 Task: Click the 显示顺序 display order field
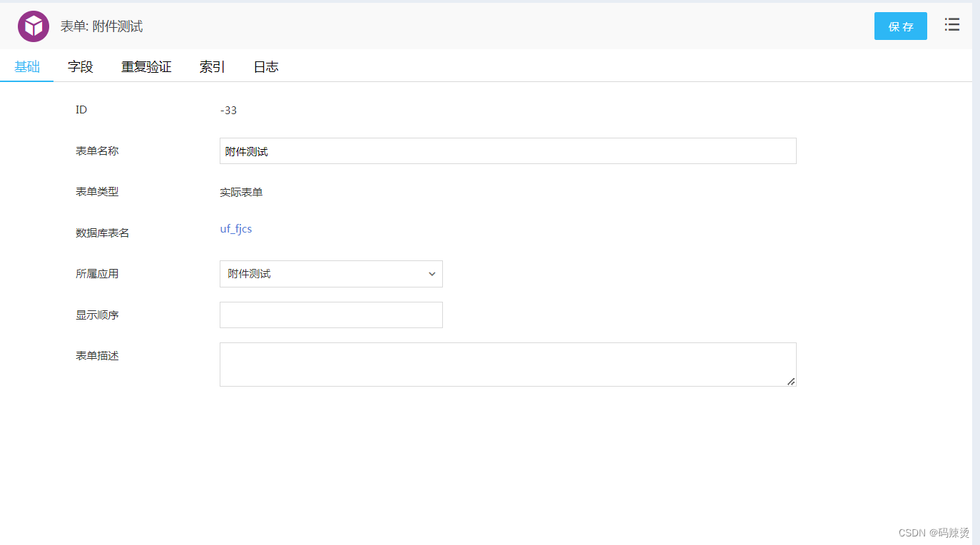click(331, 315)
